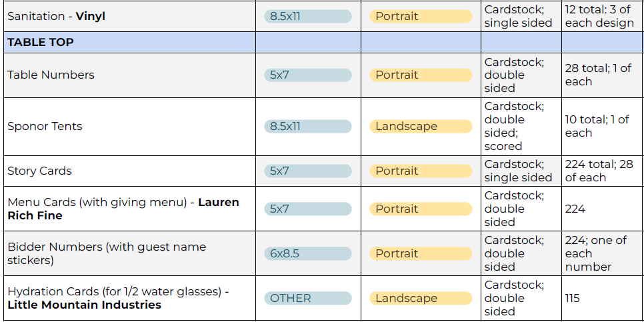Open the 5x7 size chip for Menu Cards
The height and width of the screenshot is (322, 644).
click(307, 209)
